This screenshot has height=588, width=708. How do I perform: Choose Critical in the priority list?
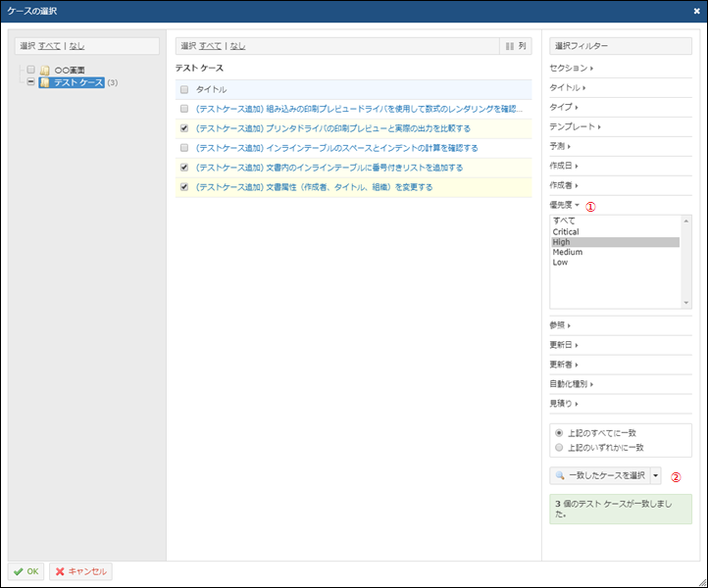pyautogui.click(x=566, y=232)
